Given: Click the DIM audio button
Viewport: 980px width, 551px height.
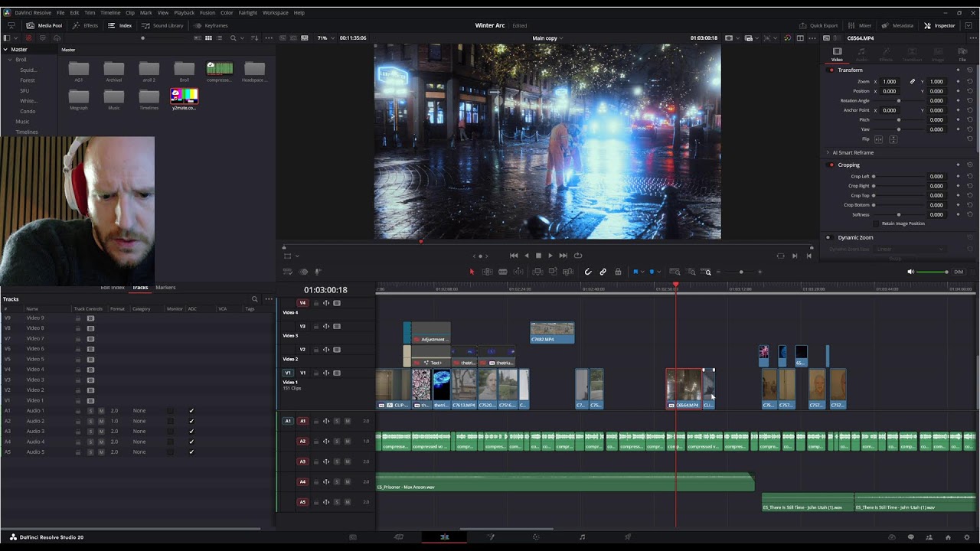Looking at the screenshot, I should click(x=959, y=272).
